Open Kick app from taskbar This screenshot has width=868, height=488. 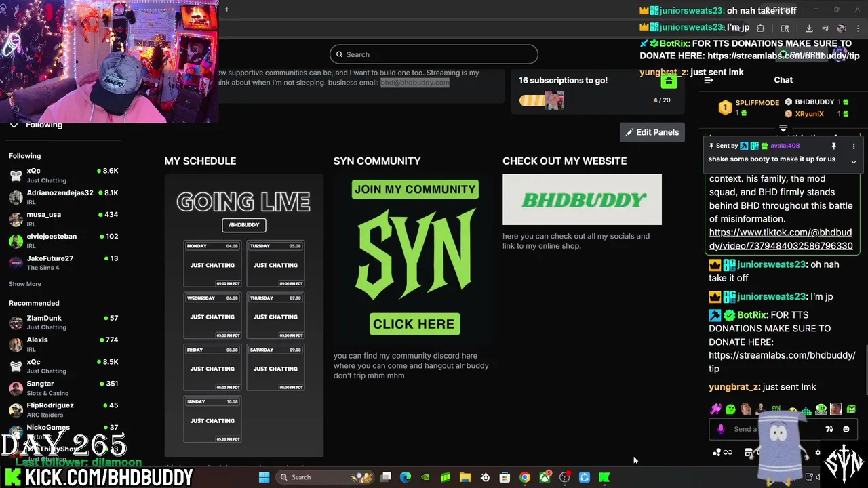click(604, 477)
